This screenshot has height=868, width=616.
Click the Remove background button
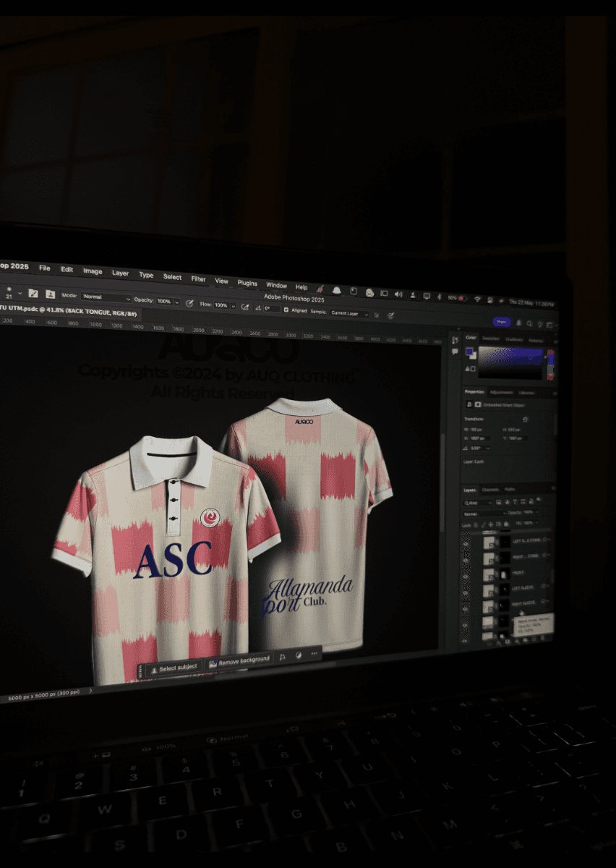click(x=239, y=660)
